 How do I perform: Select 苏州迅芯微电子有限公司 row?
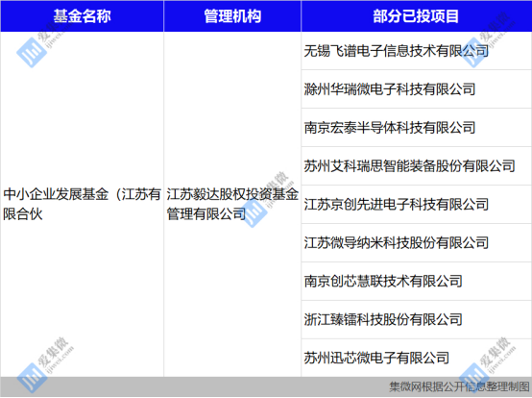click(417, 358)
